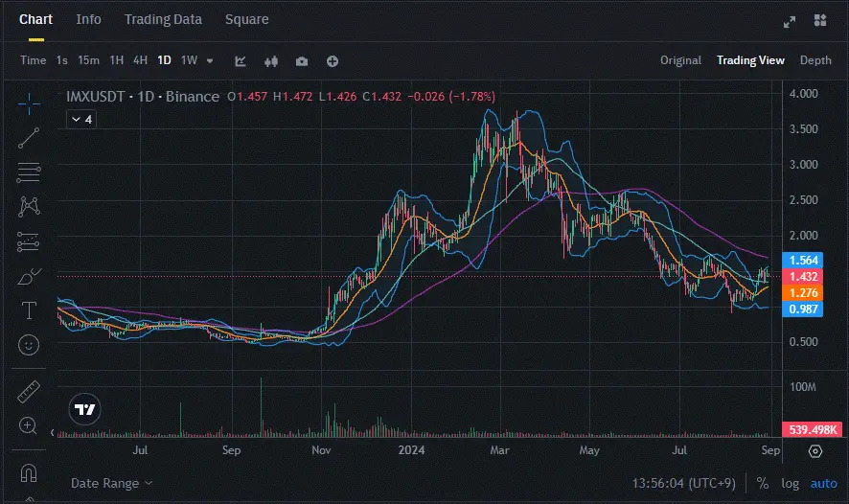Click the 2024 label on time axis
The width and height of the screenshot is (849, 504).
pos(411,450)
